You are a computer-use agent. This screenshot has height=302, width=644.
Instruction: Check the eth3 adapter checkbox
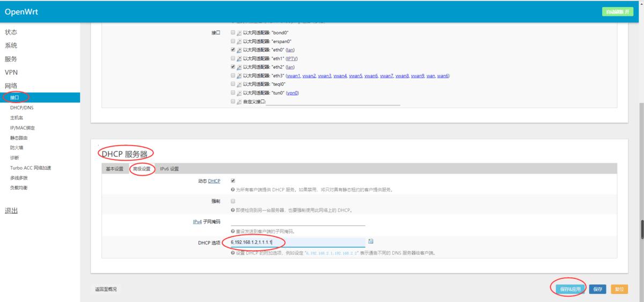click(232, 76)
